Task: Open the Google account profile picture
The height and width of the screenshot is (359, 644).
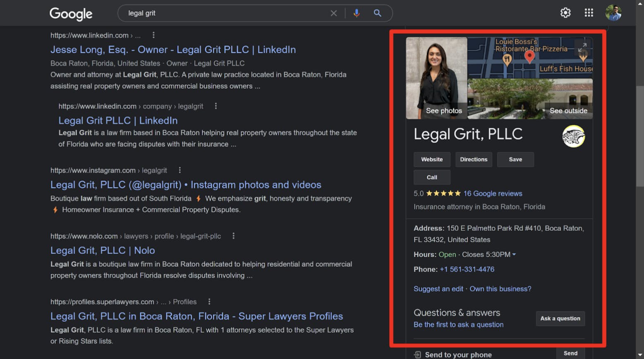Action: click(x=613, y=13)
